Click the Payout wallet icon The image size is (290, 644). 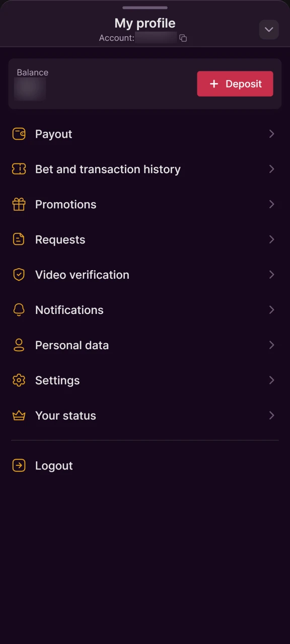19,134
